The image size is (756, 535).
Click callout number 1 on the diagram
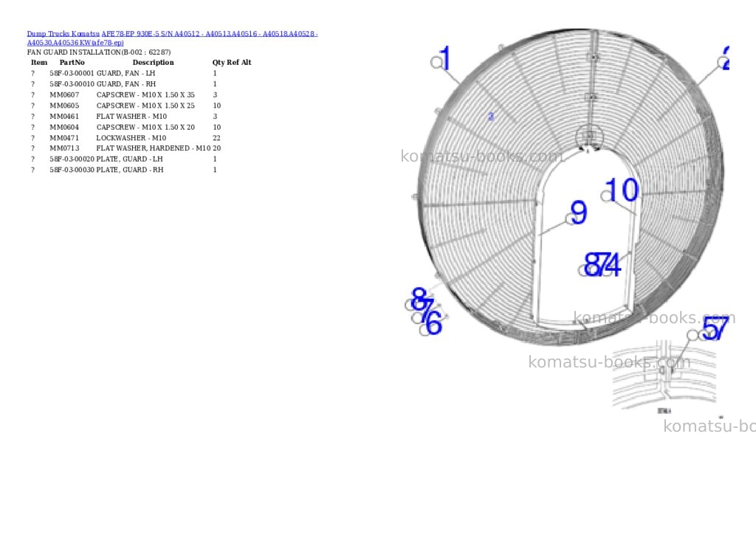(x=445, y=58)
